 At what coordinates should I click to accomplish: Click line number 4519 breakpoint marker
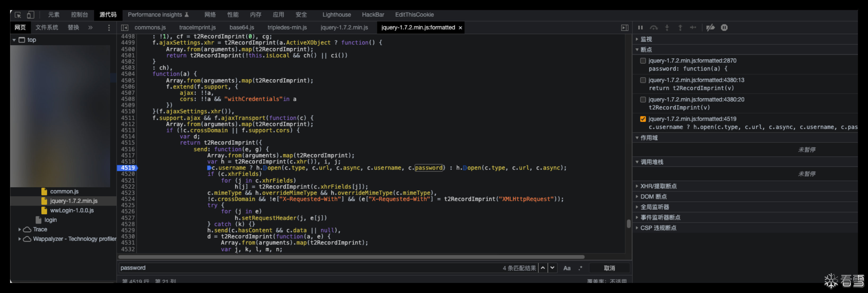[x=127, y=168]
